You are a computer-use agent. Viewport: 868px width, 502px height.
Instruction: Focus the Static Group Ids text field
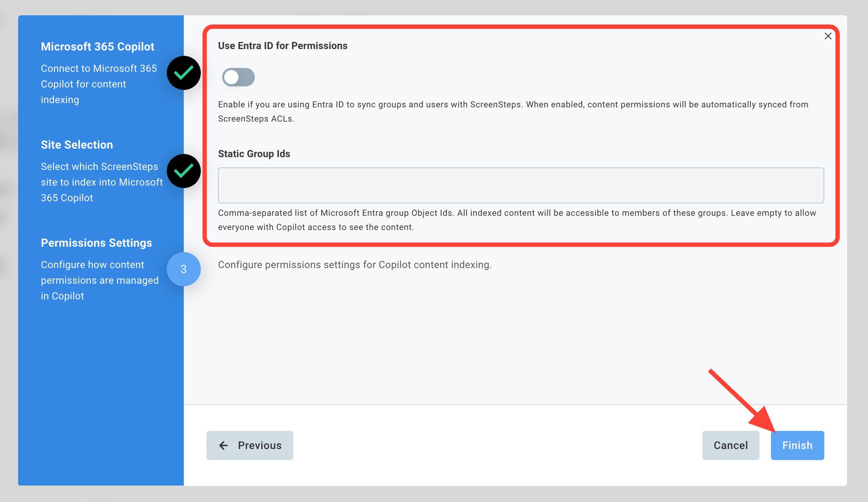point(521,185)
